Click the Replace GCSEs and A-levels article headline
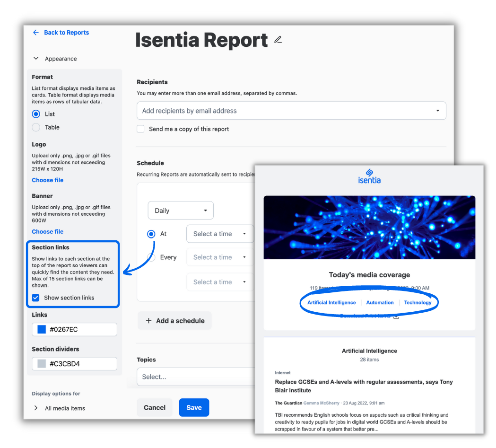The height and width of the screenshot is (448, 496). tap(364, 386)
